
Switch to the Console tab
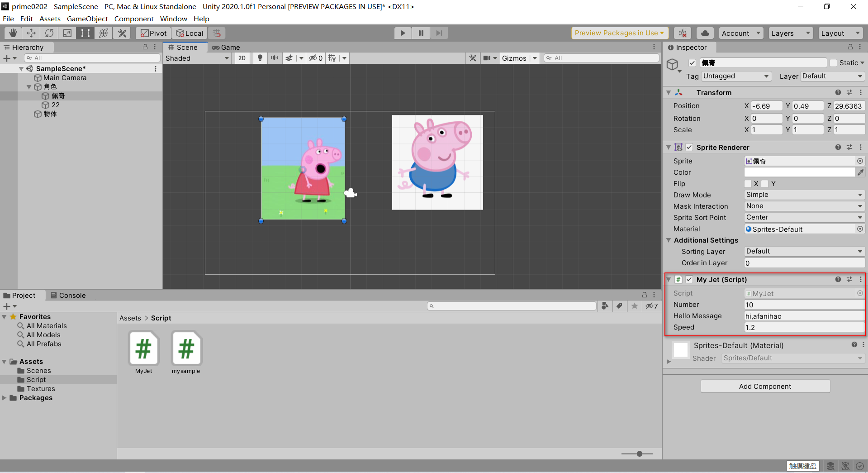click(x=68, y=295)
